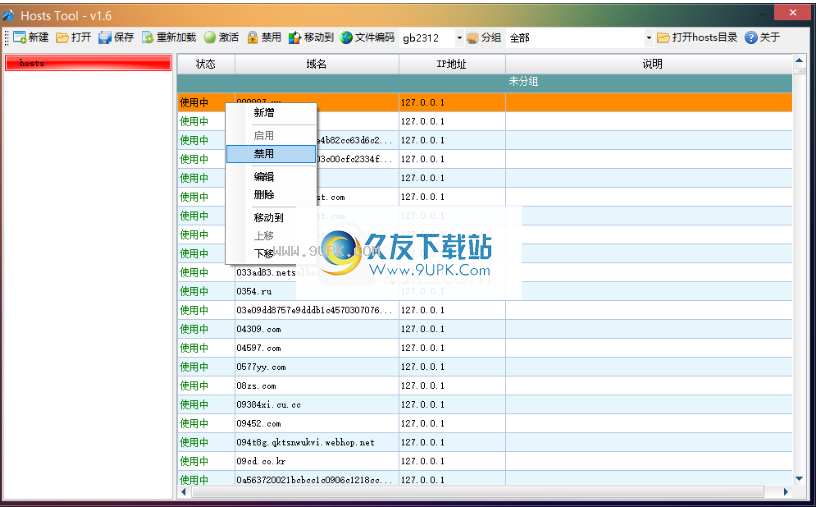819x507 pixels.
Task: Click the 未分组 group header row
Action: [x=485, y=82]
